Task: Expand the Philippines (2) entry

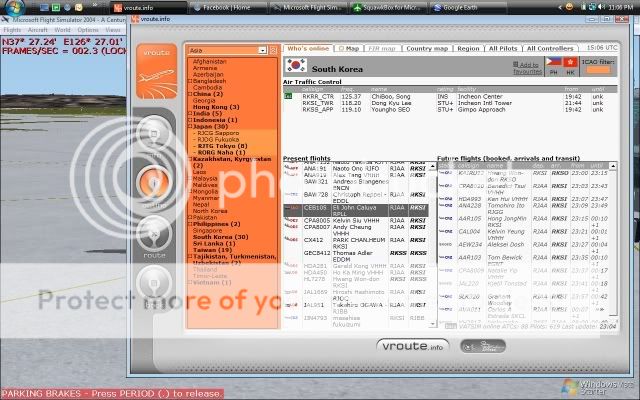Action: 189,223
